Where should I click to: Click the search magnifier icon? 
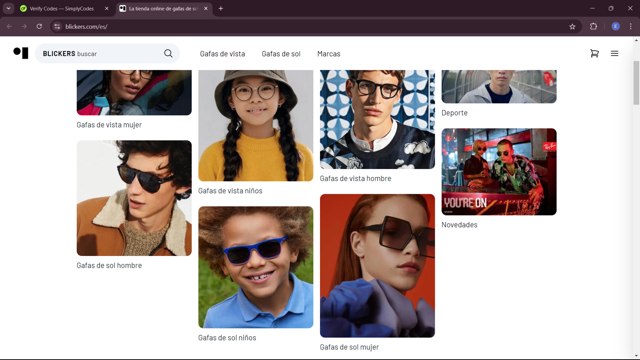[168, 53]
